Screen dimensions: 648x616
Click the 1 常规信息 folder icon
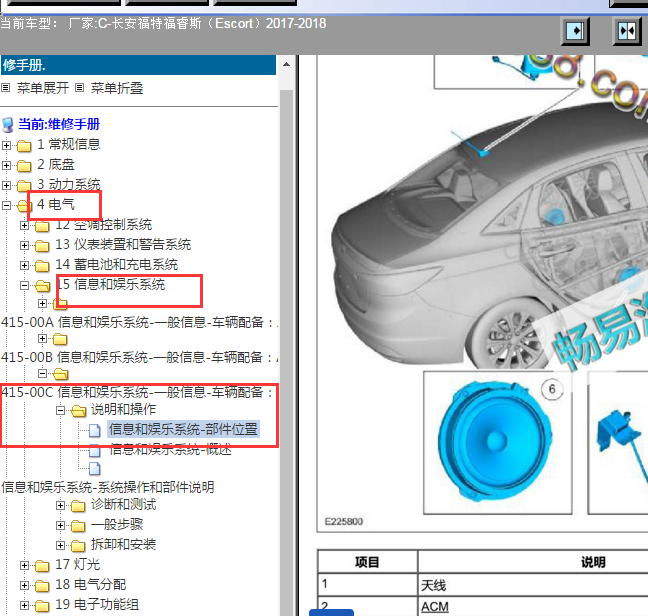24,145
